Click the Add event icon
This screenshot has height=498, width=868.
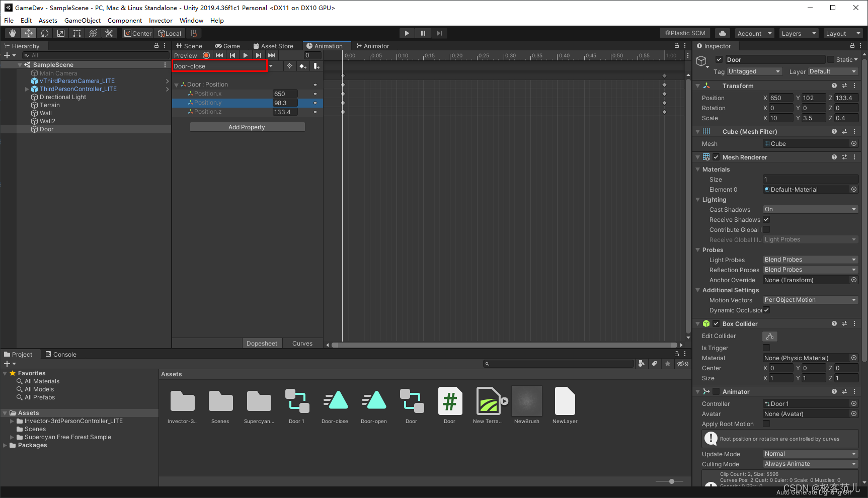point(316,66)
